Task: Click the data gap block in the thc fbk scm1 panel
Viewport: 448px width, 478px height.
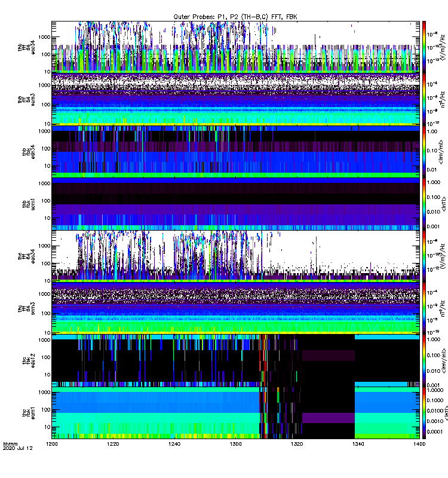Action: coord(328,413)
